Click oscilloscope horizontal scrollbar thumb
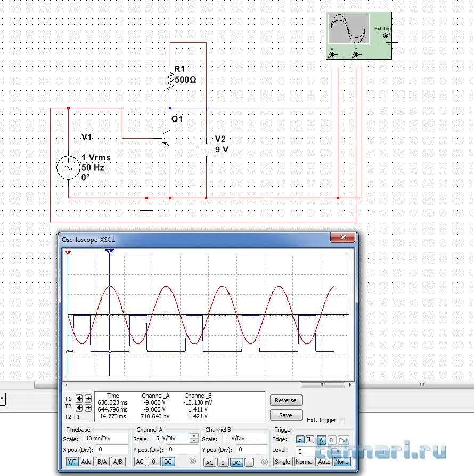This screenshot has height=476, width=474. point(323,385)
